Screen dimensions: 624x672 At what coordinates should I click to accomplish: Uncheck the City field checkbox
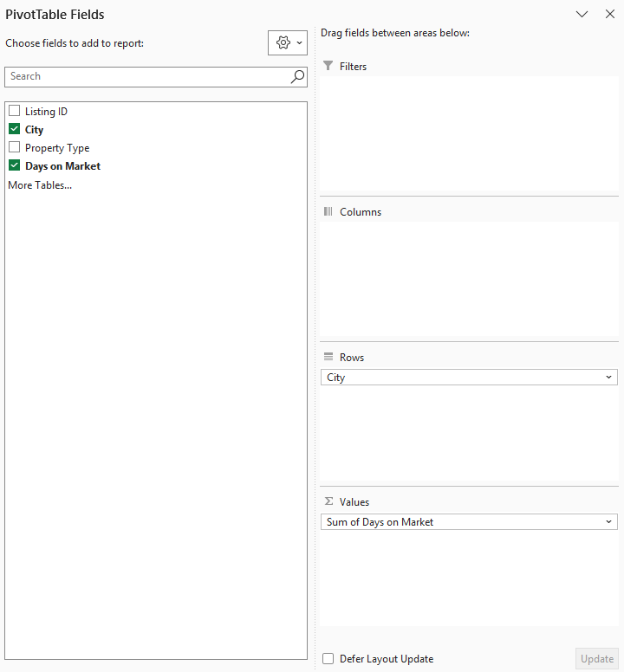click(x=14, y=129)
